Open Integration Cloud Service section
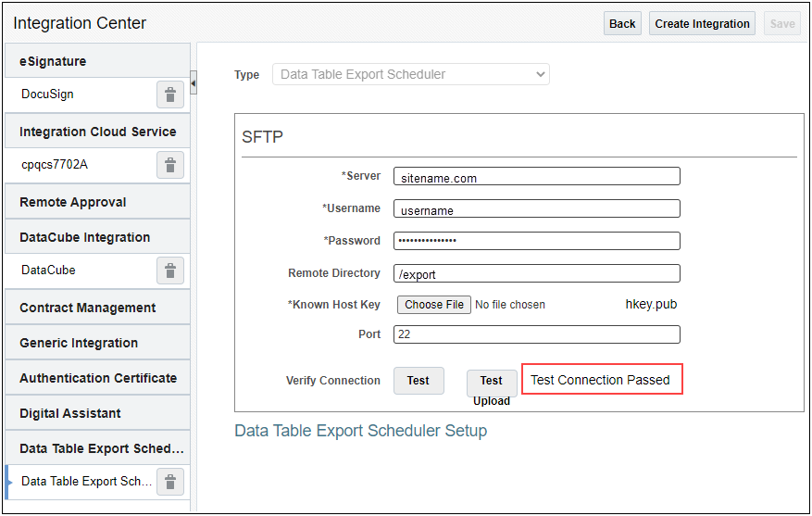The height and width of the screenshot is (516, 812). [97, 132]
